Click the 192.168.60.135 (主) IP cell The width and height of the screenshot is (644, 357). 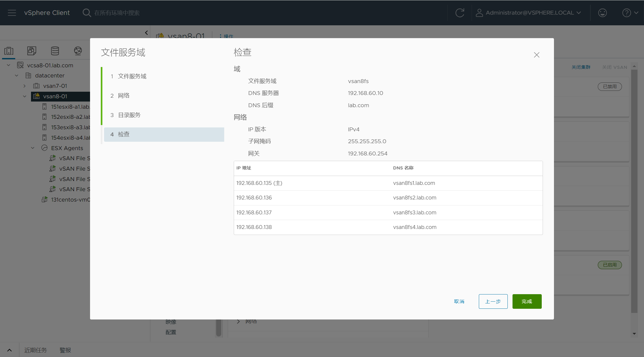pos(259,183)
